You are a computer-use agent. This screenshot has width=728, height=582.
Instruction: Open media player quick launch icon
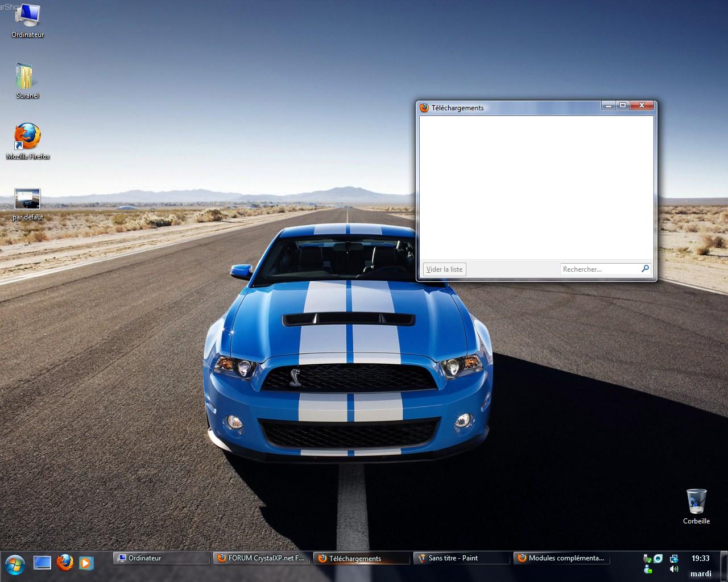pyautogui.click(x=86, y=563)
